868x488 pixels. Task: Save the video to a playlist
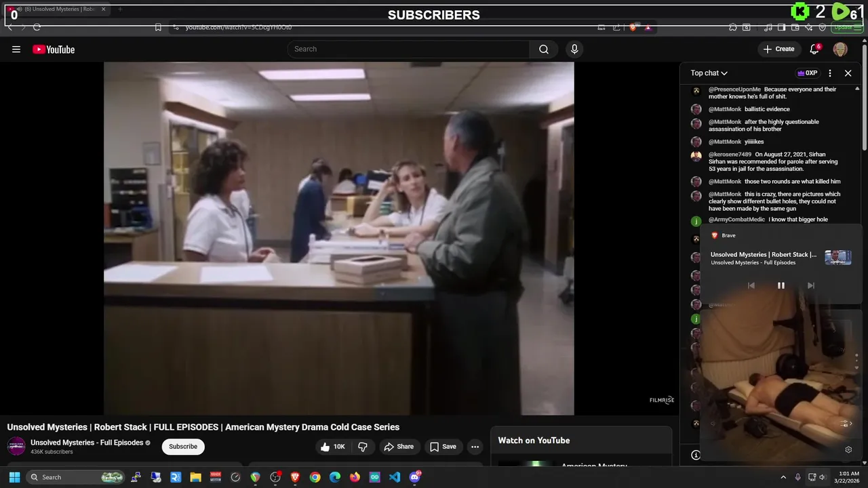443,447
